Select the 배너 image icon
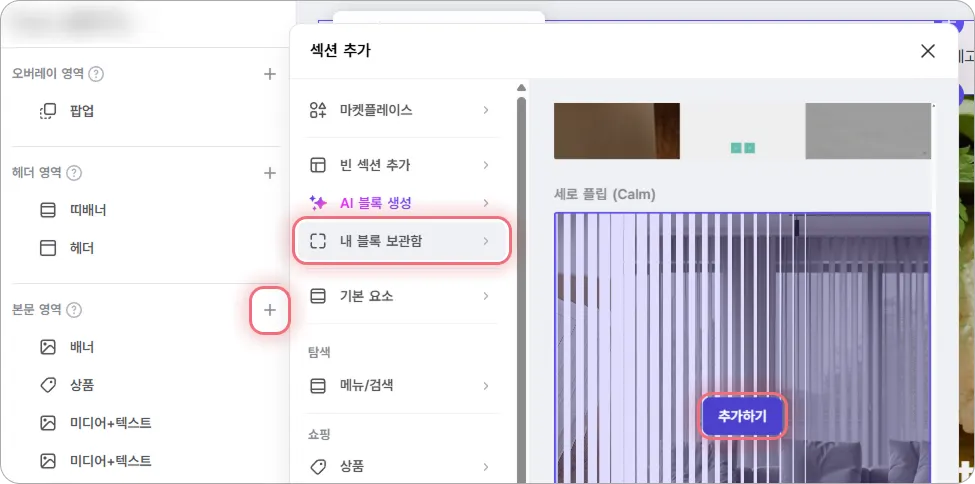Screen dimensions: 975x484 [x=48, y=347]
